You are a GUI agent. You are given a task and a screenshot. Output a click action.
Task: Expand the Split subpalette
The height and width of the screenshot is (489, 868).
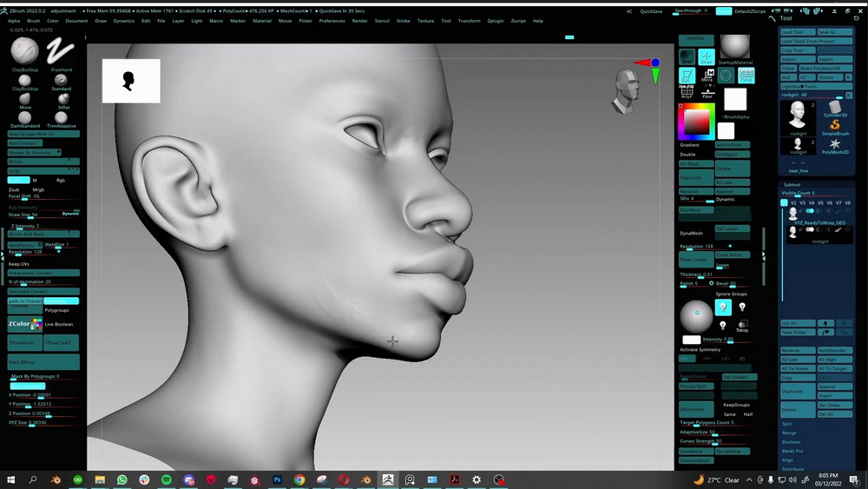(786, 424)
